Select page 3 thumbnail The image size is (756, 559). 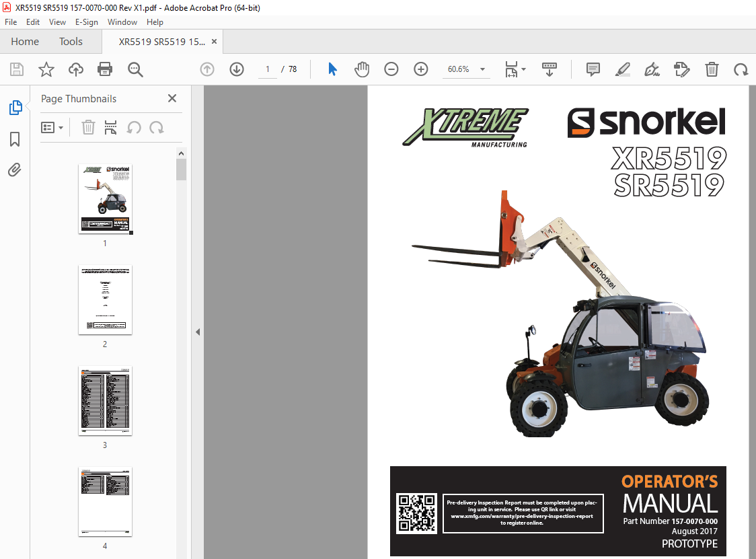point(105,401)
